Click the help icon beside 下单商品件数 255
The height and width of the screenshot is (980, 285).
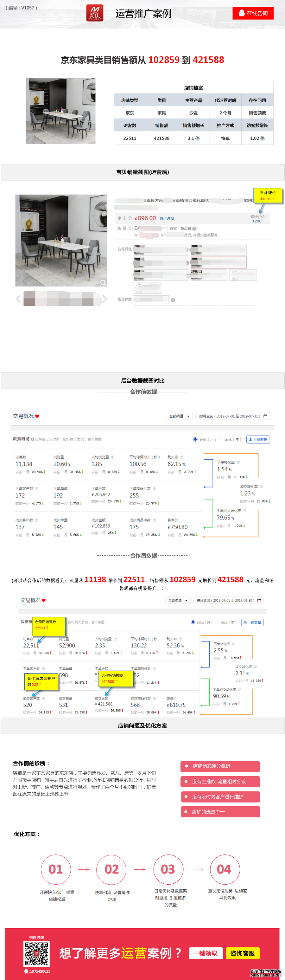154,488
